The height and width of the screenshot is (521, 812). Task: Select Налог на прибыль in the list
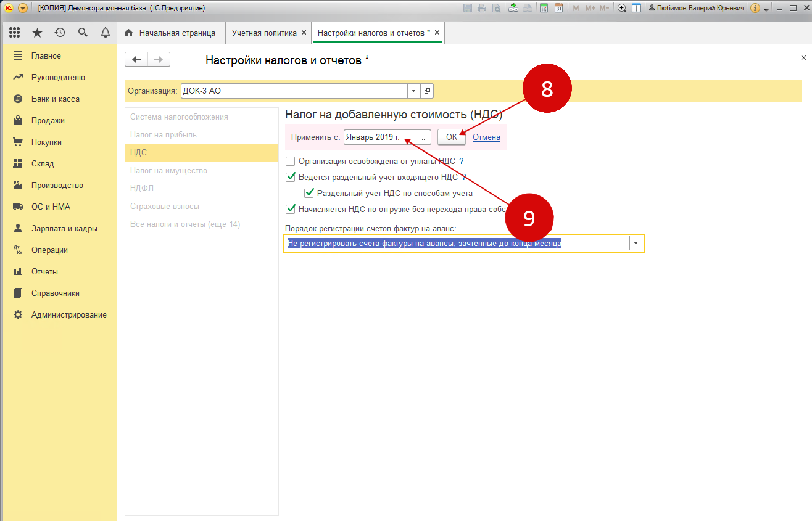click(x=202, y=134)
